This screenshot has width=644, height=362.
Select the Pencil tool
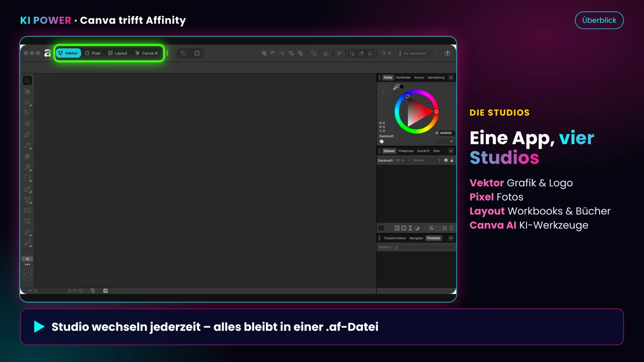[27, 146]
